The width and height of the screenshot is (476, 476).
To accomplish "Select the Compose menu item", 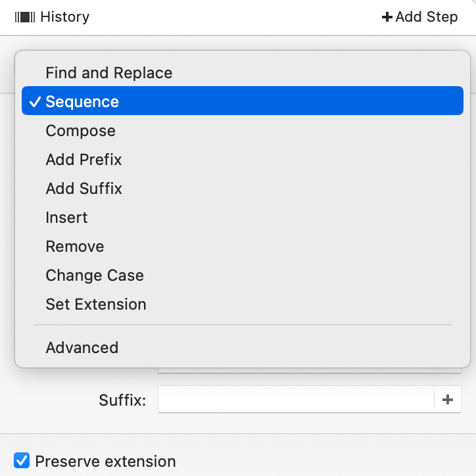I will coord(81,131).
